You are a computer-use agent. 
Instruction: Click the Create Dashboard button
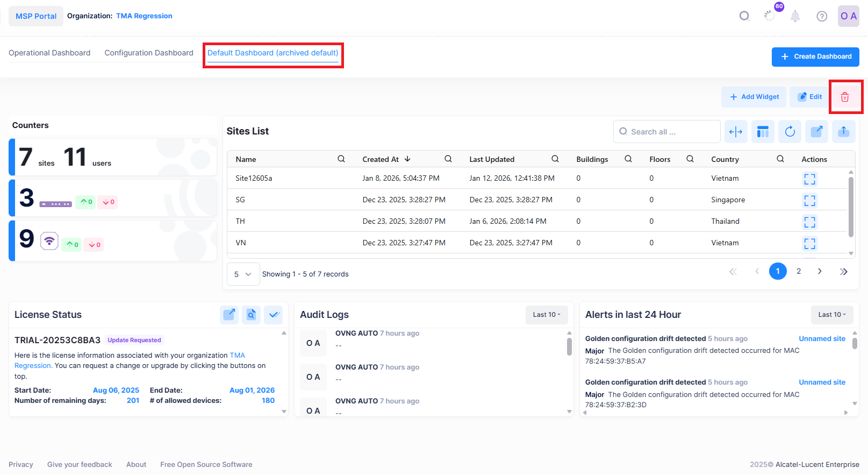[x=815, y=56]
